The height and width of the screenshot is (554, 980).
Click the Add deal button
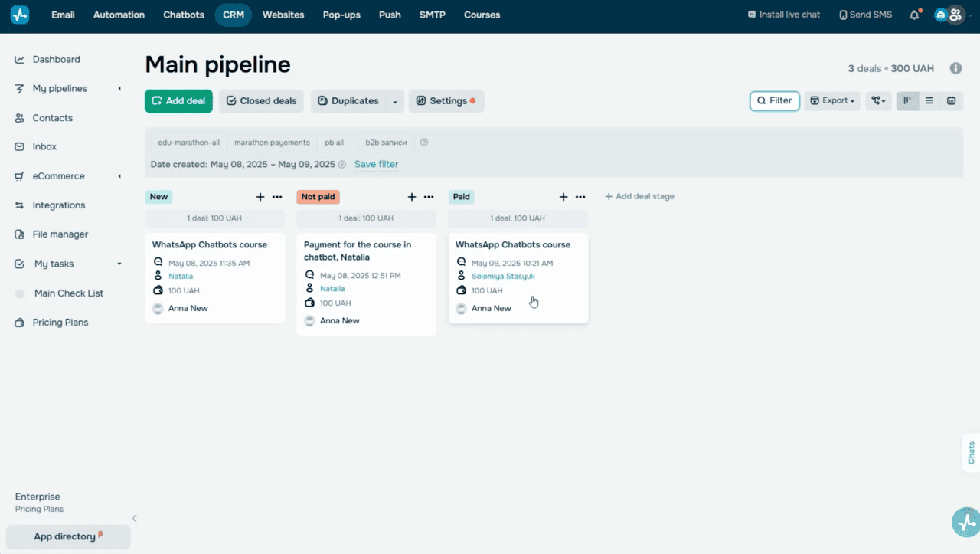click(178, 101)
